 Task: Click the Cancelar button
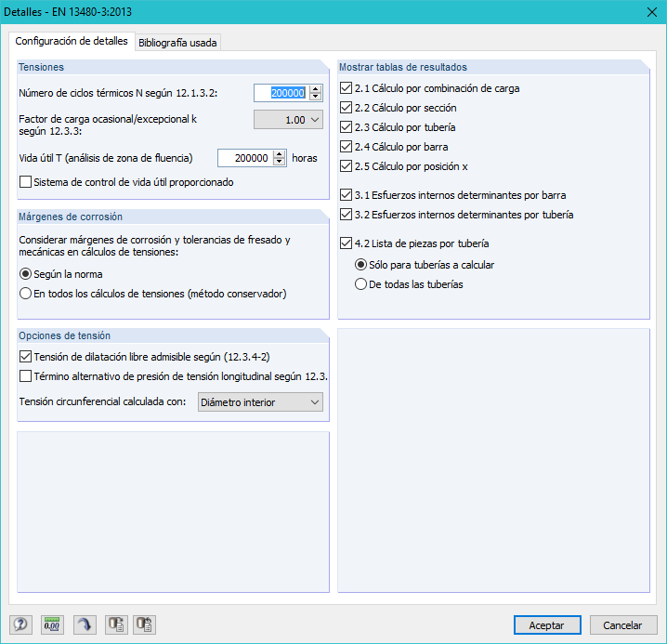point(622,625)
